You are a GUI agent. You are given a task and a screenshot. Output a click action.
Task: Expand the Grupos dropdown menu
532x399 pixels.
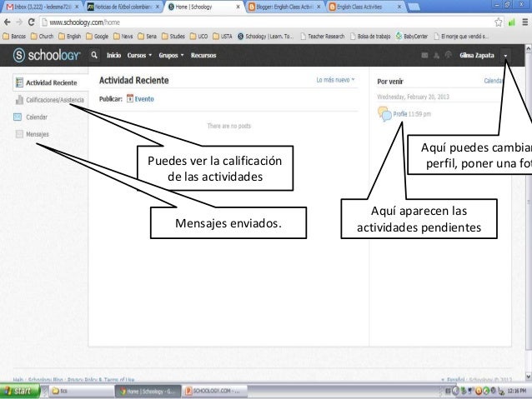(x=171, y=55)
